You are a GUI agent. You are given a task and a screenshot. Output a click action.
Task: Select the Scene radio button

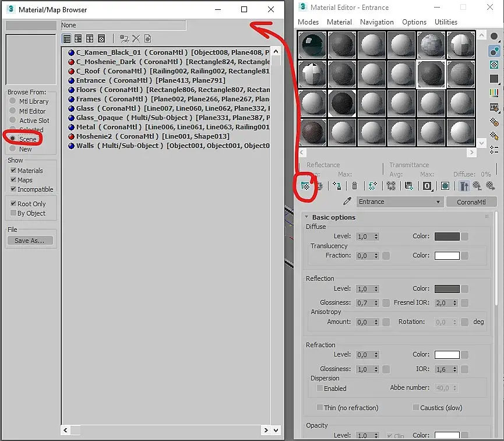pyautogui.click(x=13, y=139)
